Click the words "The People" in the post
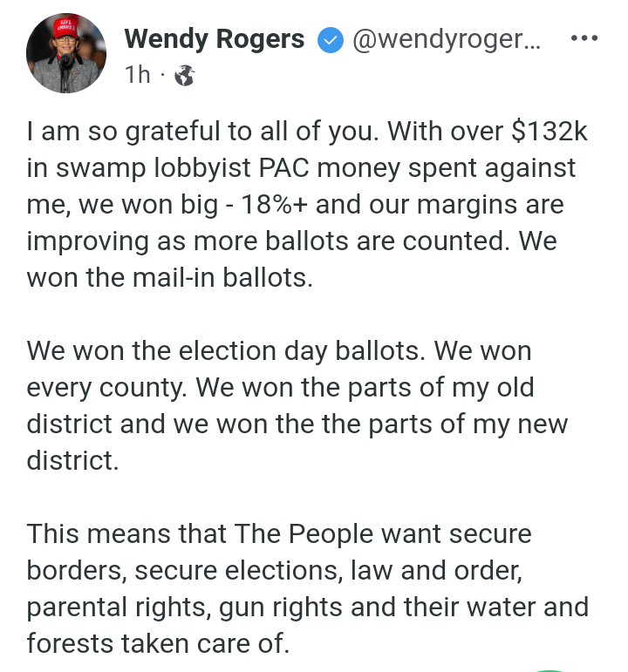Viewport: 628px width, 672px height. coord(313,533)
